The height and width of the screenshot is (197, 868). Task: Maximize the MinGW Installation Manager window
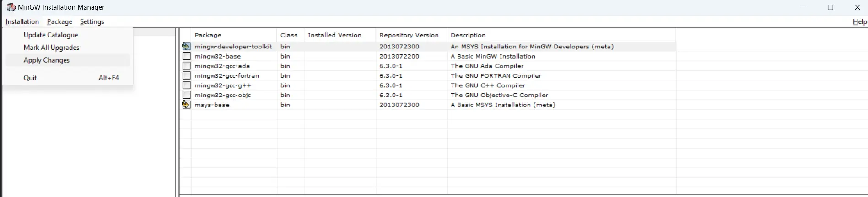[x=830, y=7]
